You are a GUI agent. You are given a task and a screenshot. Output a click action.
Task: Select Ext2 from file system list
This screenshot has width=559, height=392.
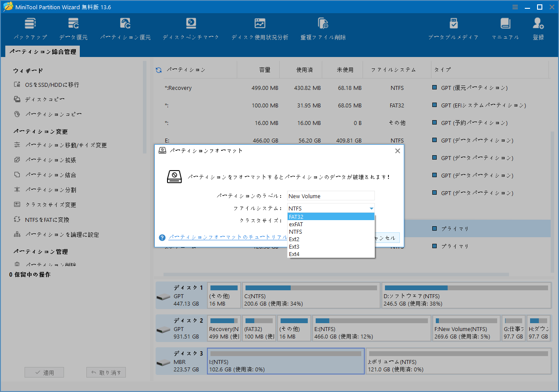click(331, 239)
